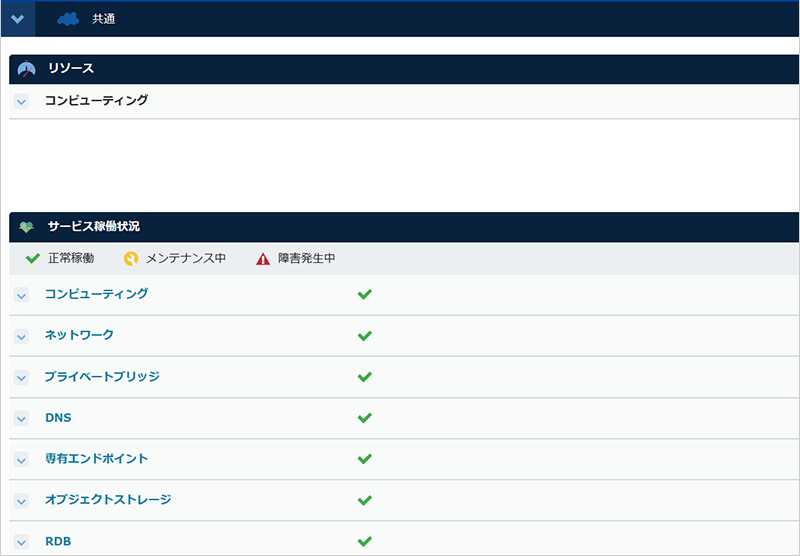The width and height of the screenshot is (800, 556).
Task: Open the 専有エンドポイント service link
Action: point(96,459)
